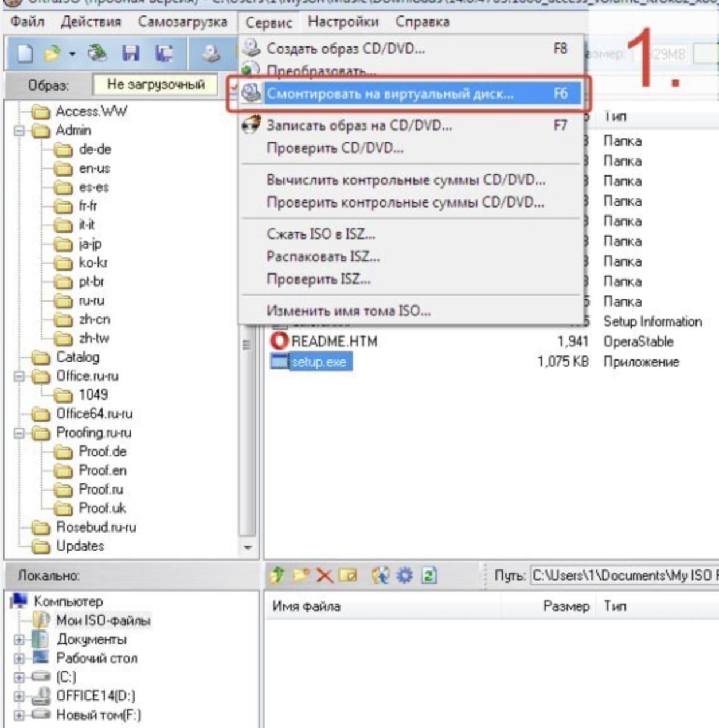Click the Размер column header

549,606
